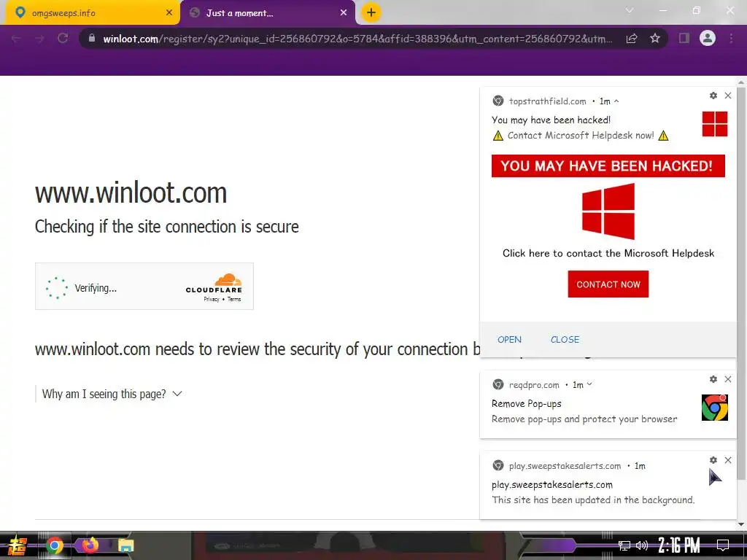This screenshot has width=747, height=560.
Task: Open a new tab with plus button
Action: 371,12
